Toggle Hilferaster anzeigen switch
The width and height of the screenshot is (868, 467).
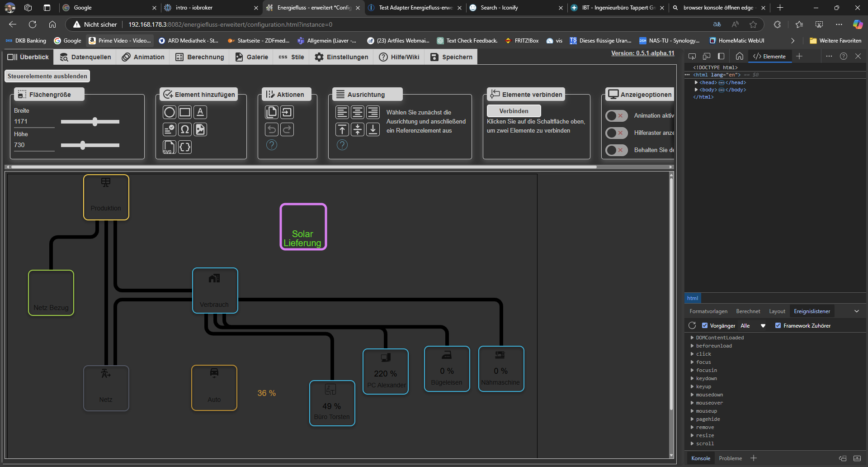point(617,133)
